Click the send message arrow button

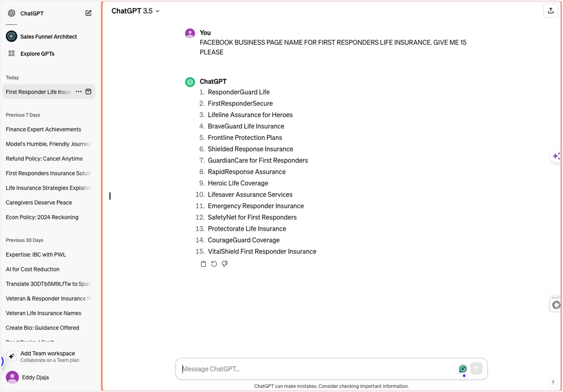pyautogui.click(x=476, y=369)
